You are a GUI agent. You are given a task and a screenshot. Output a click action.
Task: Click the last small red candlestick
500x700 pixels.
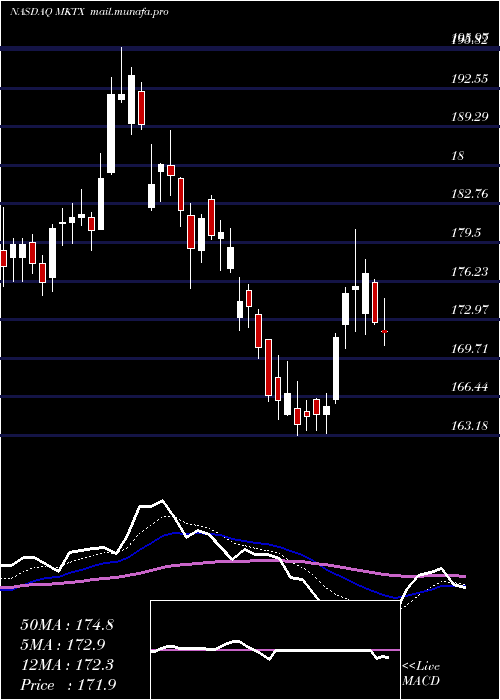[x=384, y=332]
